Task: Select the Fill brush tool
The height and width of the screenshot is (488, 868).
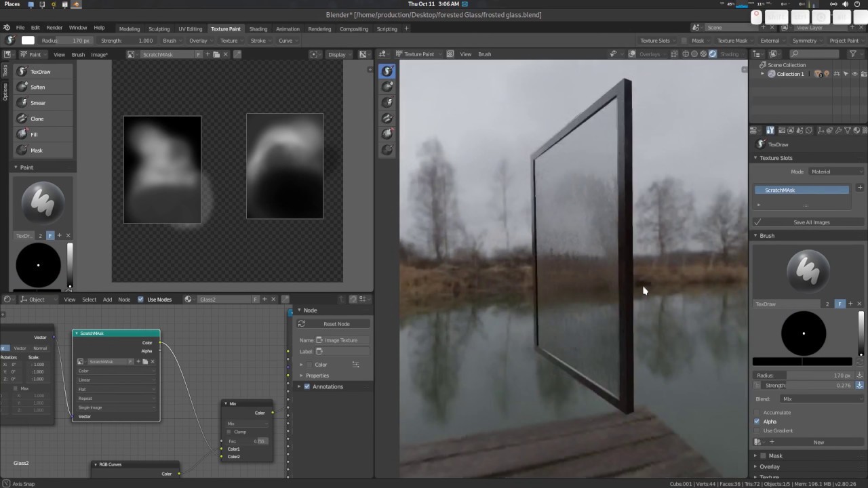Action: point(43,134)
